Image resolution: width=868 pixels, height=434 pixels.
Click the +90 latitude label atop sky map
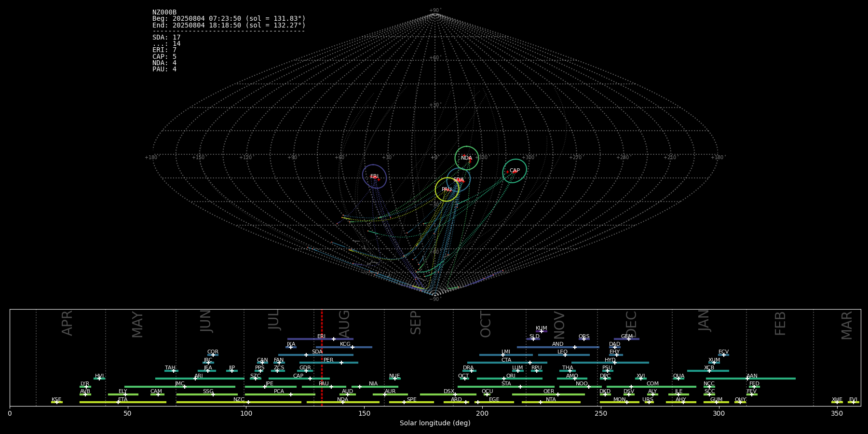click(x=435, y=11)
